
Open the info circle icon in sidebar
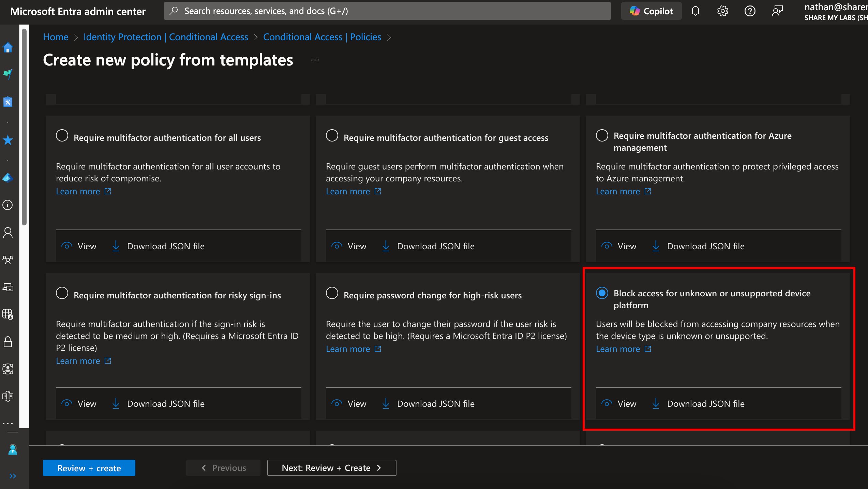[8, 205]
